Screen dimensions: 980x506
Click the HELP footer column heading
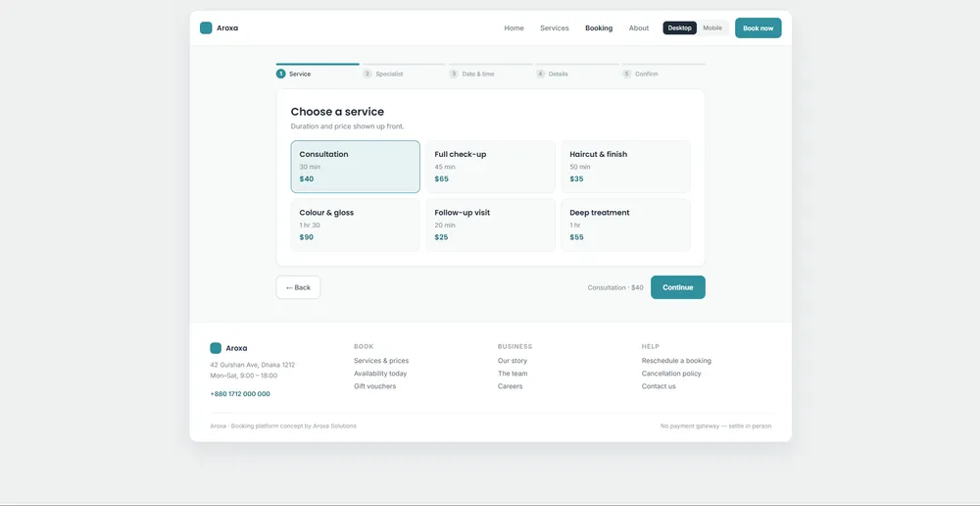[x=650, y=346]
